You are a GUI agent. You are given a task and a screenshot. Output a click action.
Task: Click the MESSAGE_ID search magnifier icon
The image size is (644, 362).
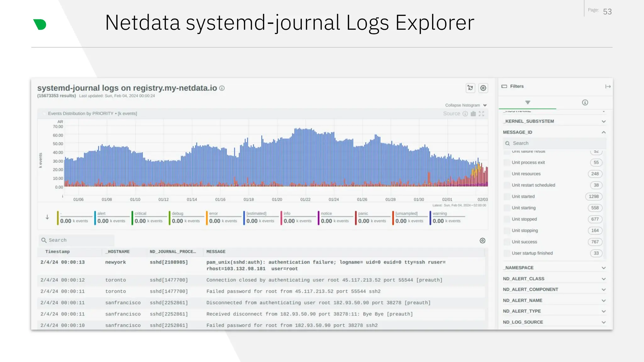(508, 143)
